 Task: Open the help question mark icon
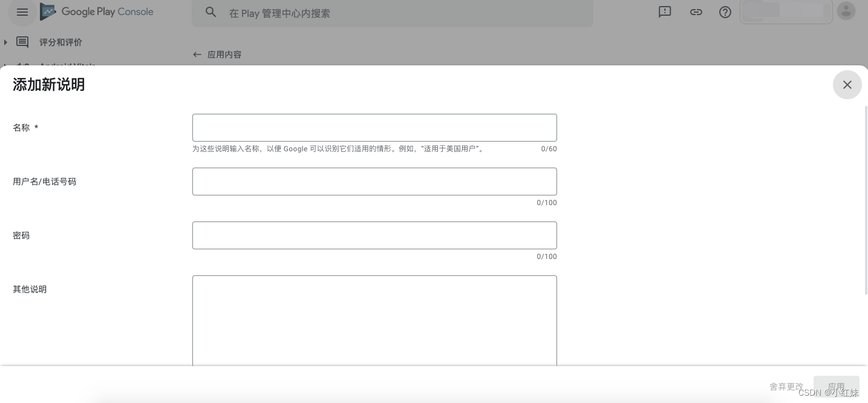[x=725, y=11]
